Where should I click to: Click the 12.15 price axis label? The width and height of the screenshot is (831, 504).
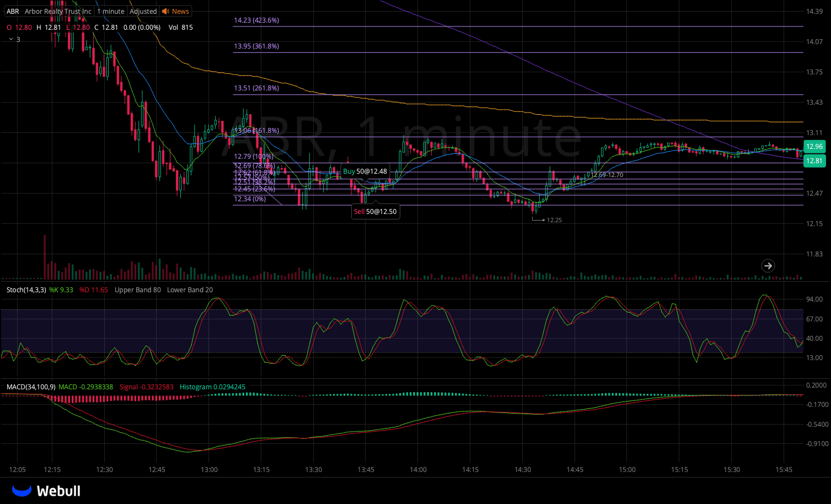coord(814,223)
